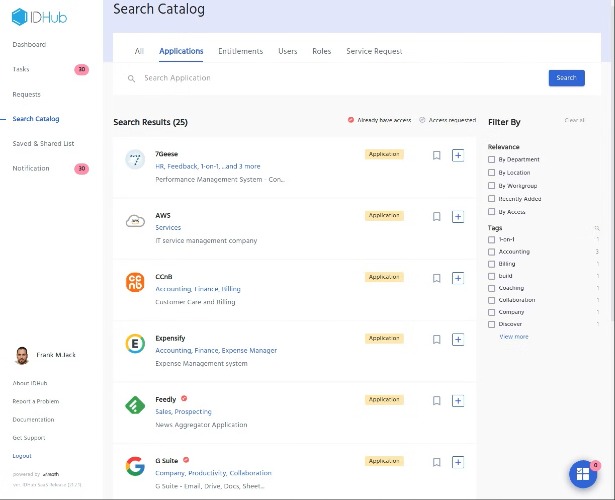The width and height of the screenshot is (615, 500).
Task: Click the Logout link
Action: 22,456
